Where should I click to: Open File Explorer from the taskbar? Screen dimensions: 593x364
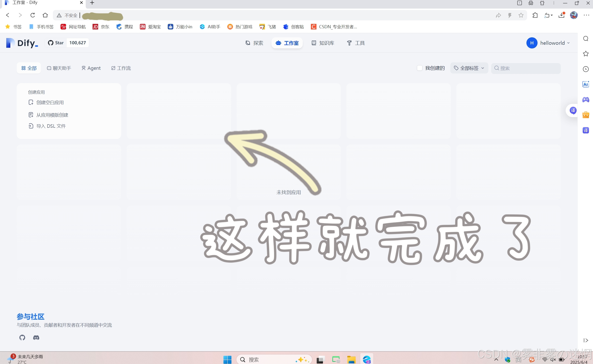point(351,360)
